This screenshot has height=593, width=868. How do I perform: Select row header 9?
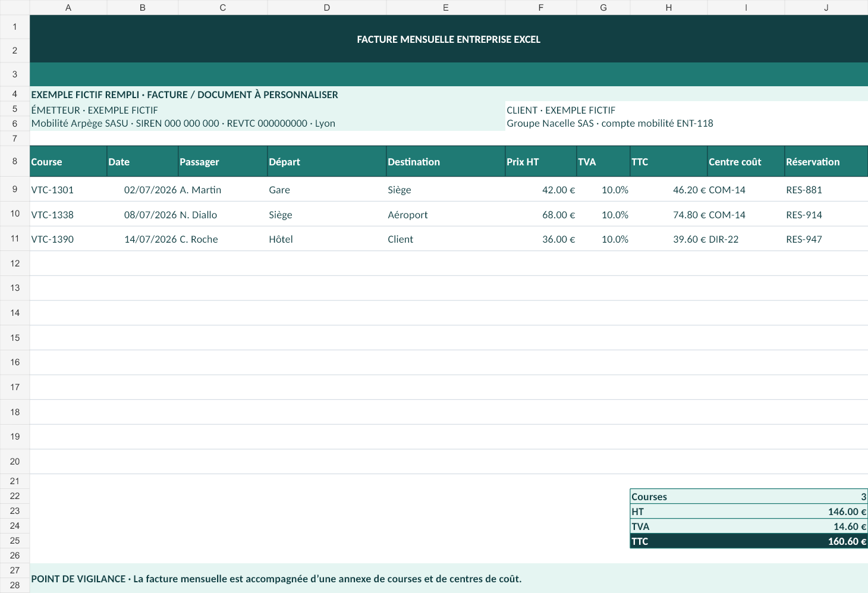pos(15,189)
